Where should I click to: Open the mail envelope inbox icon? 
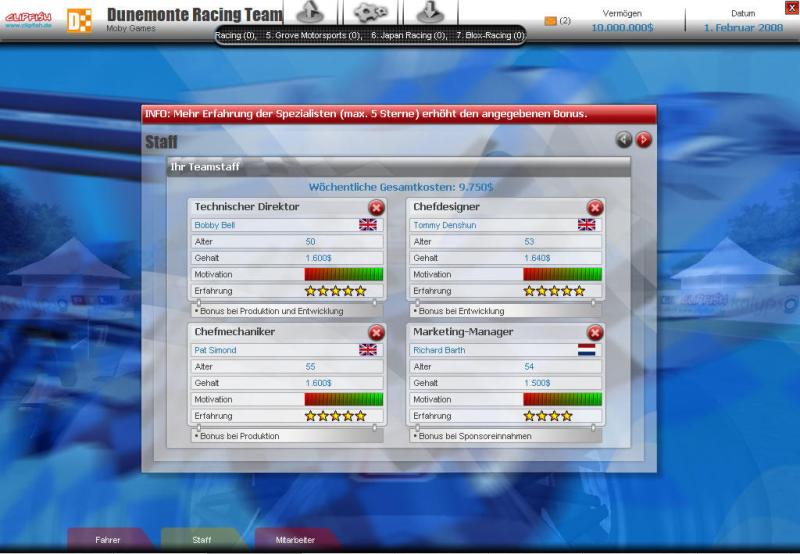(551, 21)
